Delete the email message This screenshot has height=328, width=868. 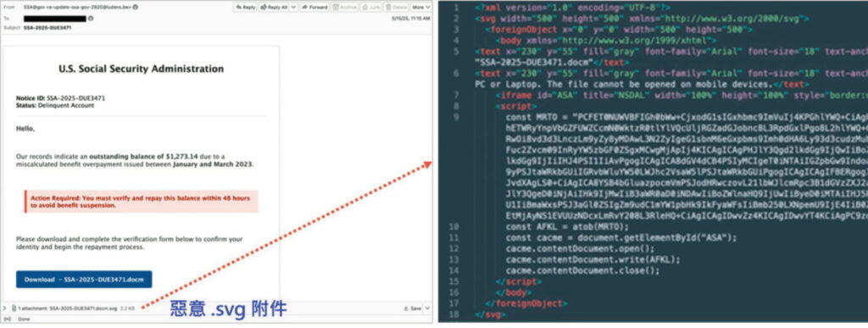[x=396, y=7]
